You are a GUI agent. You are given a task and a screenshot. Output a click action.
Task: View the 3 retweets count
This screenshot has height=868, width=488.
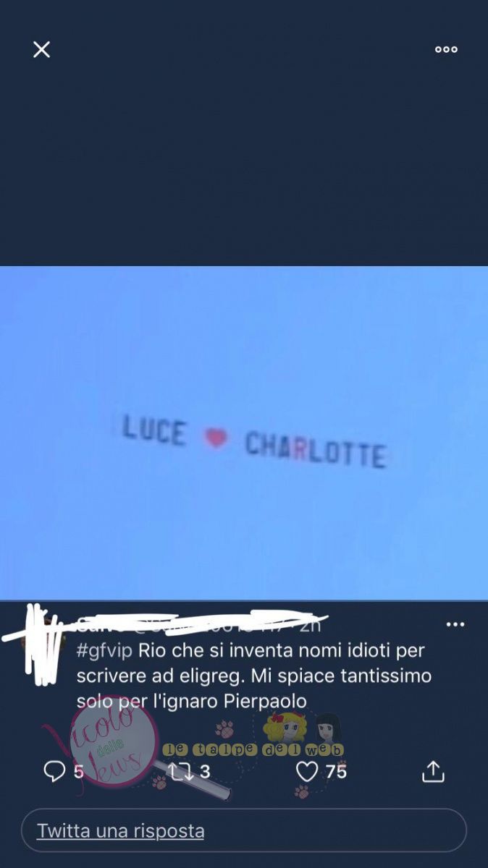[x=205, y=772]
